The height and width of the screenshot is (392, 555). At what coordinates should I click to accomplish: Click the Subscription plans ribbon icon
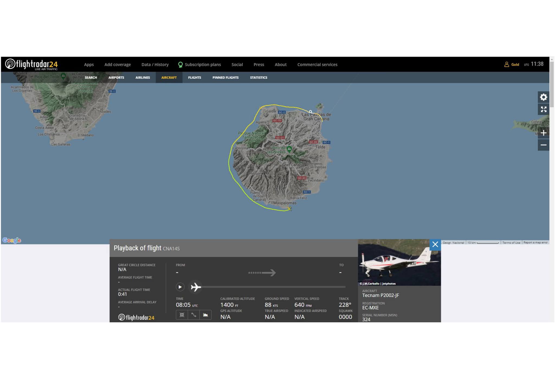(x=180, y=65)
